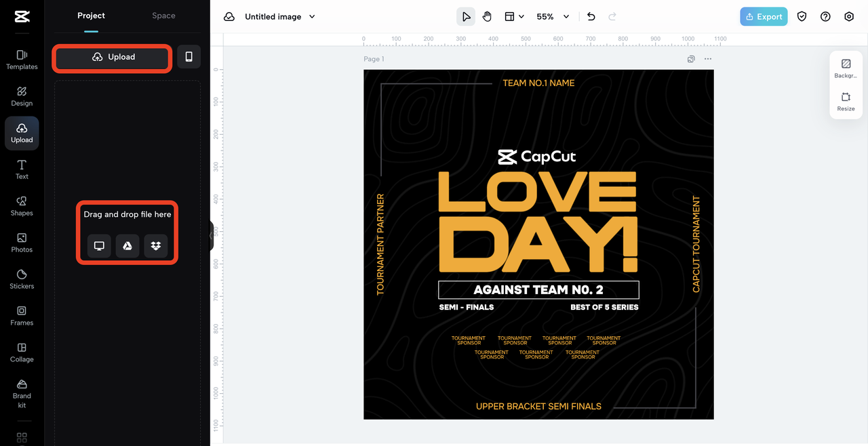Select the Upload sidebar item
868x446 pixels.
22,133
